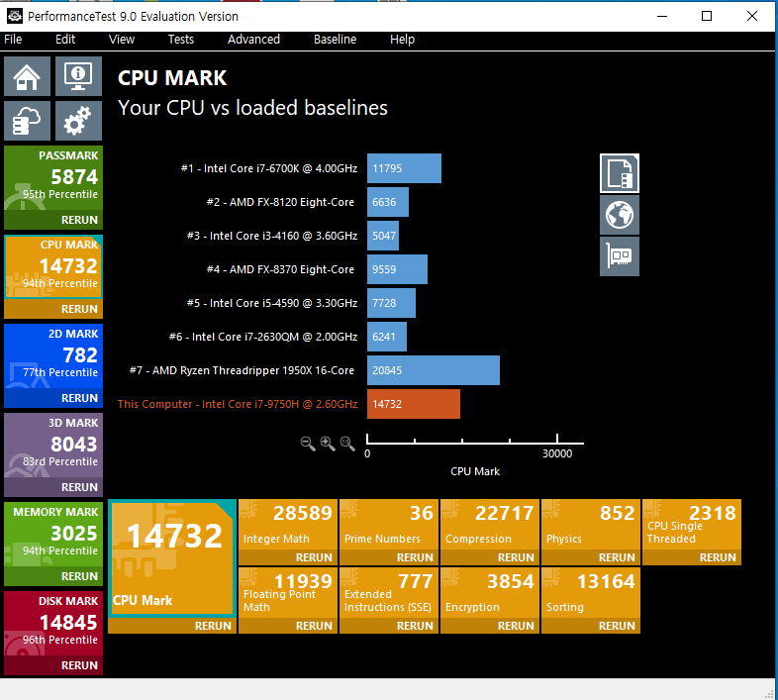The width and height of the screenshot is (778, 700).
Task: Select the CPU Single Threaded 2318 tile
Action: click(x=692, y=526)
